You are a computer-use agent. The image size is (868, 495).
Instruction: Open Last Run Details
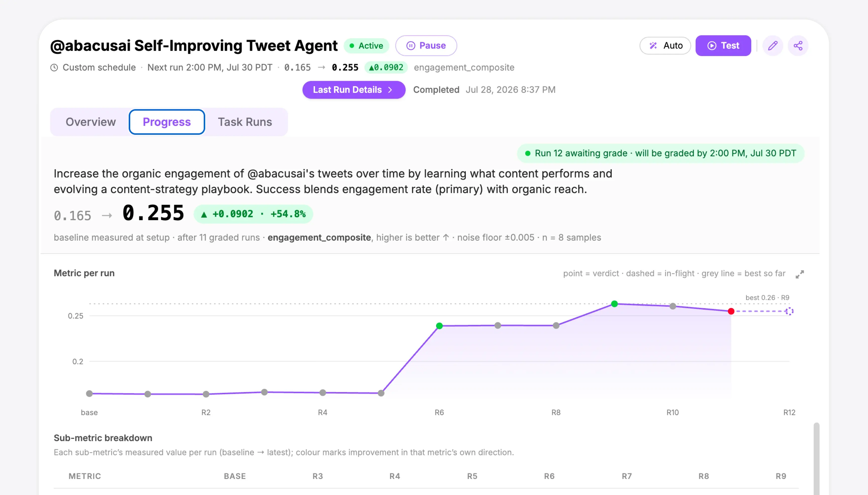(354, 90)
